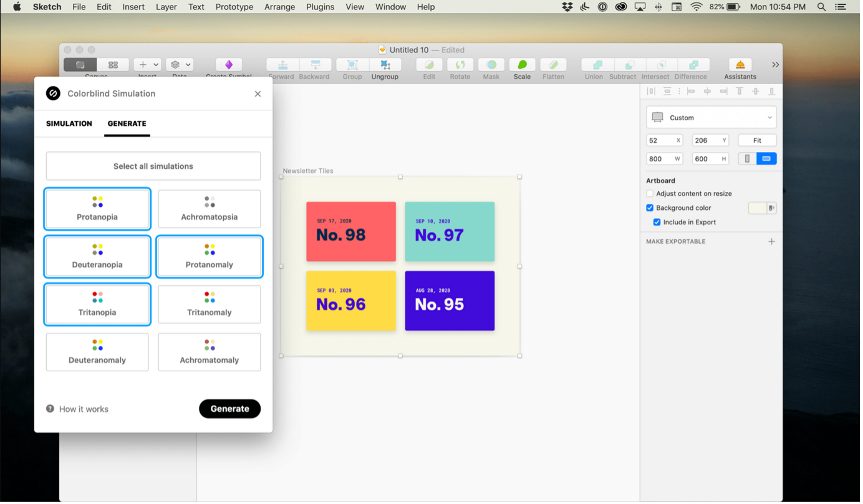863x504 pixels.
Task: Switch to the SIMULATION tab
Action: point(69,124)
